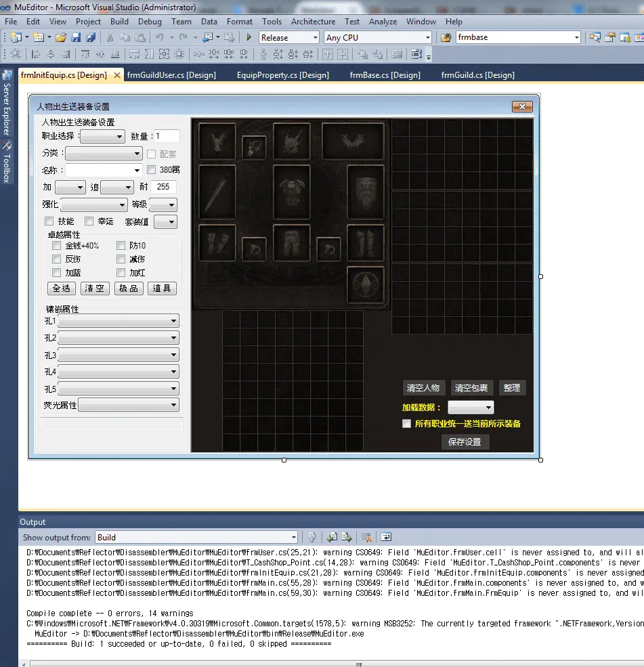Toggle the 380属 checkbox
The width and height of the screenshot is (644, 667).
(x=152, y=170)
